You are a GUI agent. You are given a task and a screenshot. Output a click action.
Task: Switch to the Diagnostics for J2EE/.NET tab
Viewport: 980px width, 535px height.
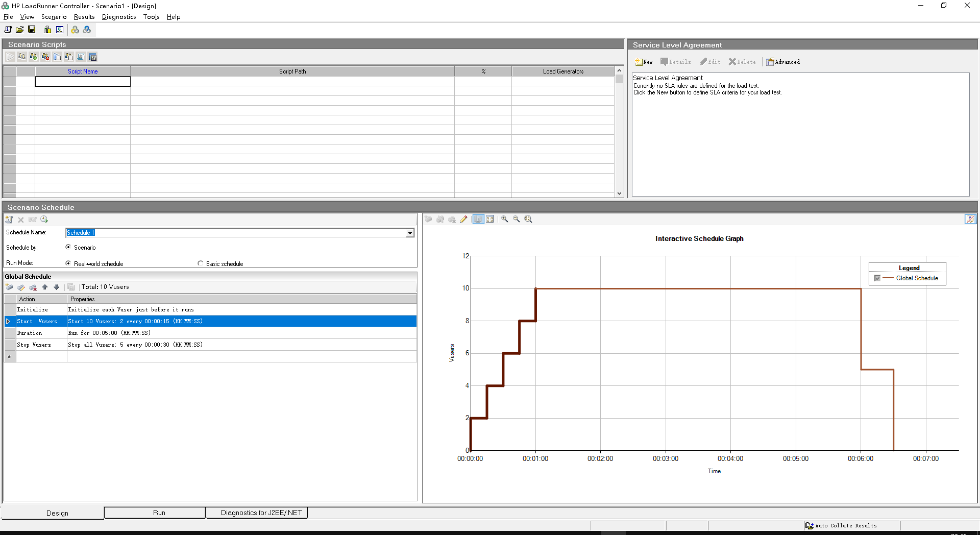(x=257, y=513)
